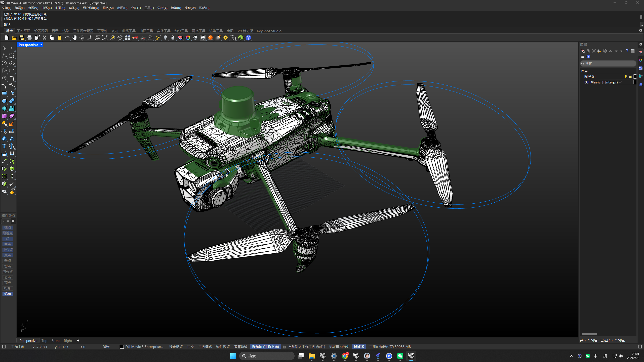This screenshot has width=644, height=362.
Task: Click the padlock Lock objects icon
Action: point(173,38)
